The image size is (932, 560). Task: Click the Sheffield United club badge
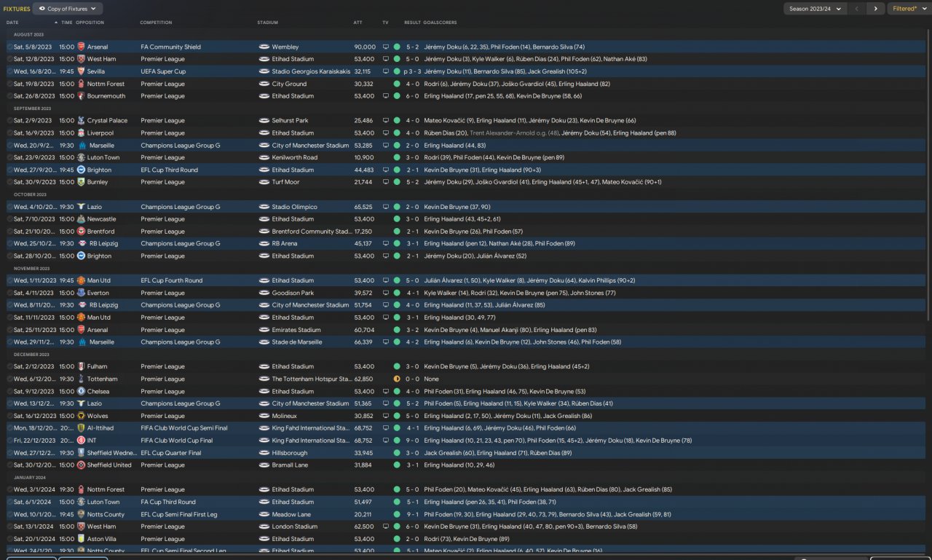point(81,465)
